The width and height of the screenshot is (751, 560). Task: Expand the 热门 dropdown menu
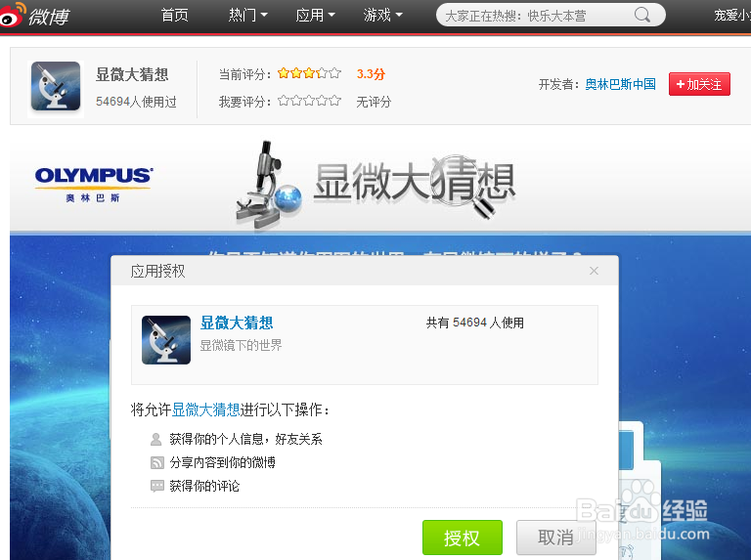(247, 16)
